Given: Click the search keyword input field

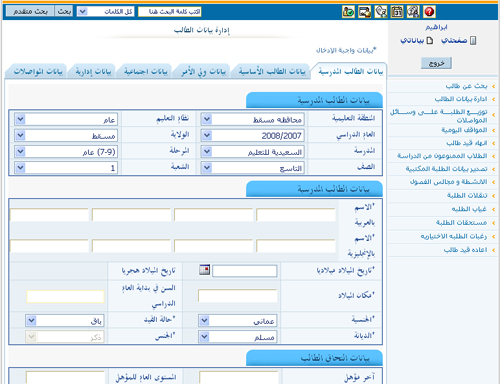Looking at the screenshot, I should coord(170,12).
